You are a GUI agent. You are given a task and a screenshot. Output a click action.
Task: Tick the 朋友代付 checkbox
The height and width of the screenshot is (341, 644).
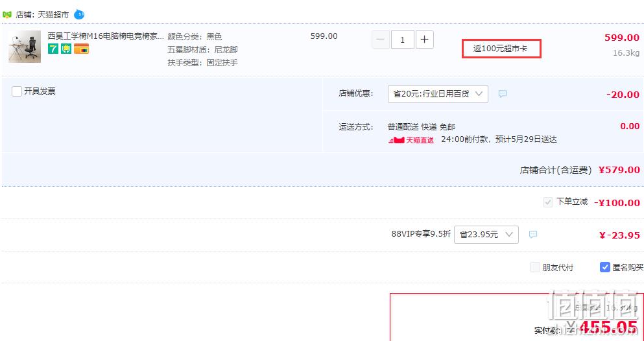pyautogui.click(x=535, y=268)
